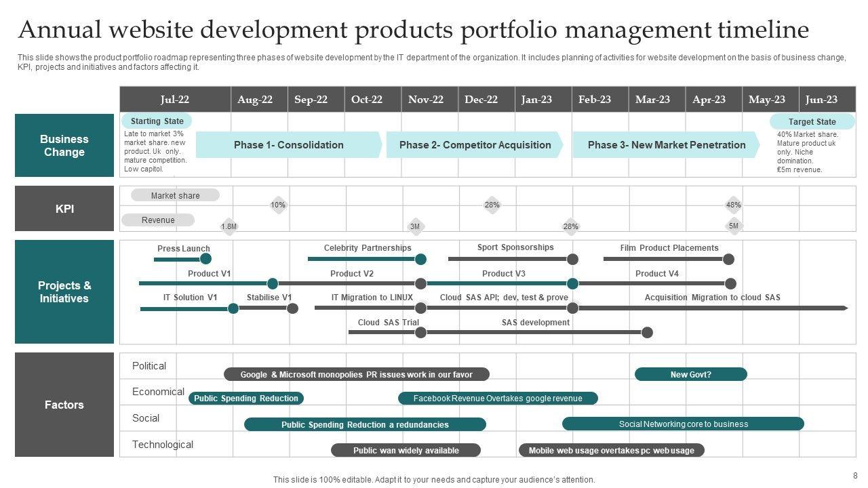Select the Celebrity Partnerships end circle marker
This screenshot has height=488, width=868.
pyautogui.click(x=420, y=259)
